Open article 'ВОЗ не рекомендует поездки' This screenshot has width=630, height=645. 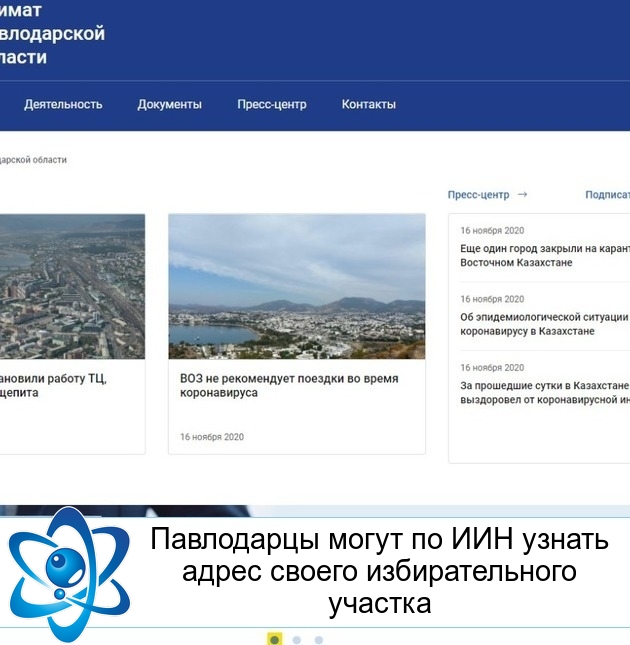tap(288, 386)
